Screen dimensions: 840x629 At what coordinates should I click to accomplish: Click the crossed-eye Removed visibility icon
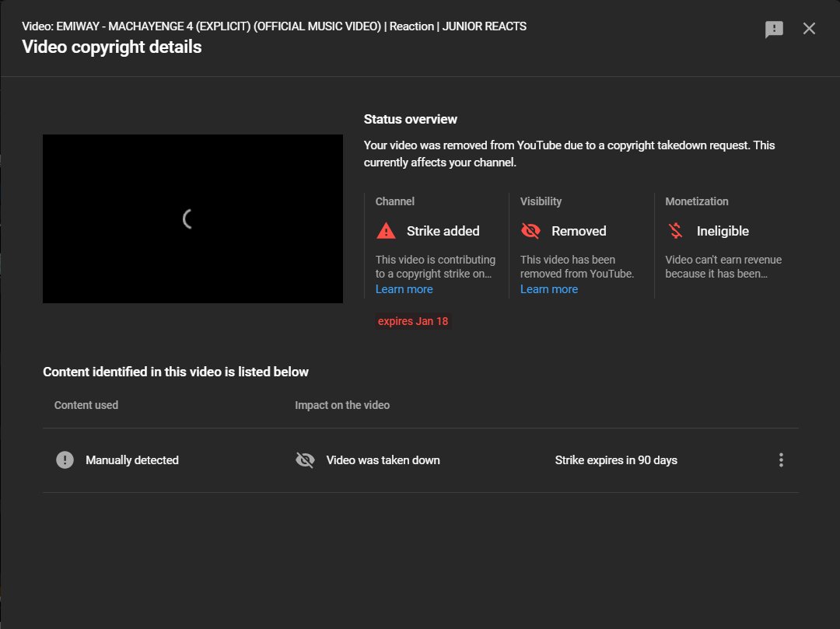[x=530, y=231]
